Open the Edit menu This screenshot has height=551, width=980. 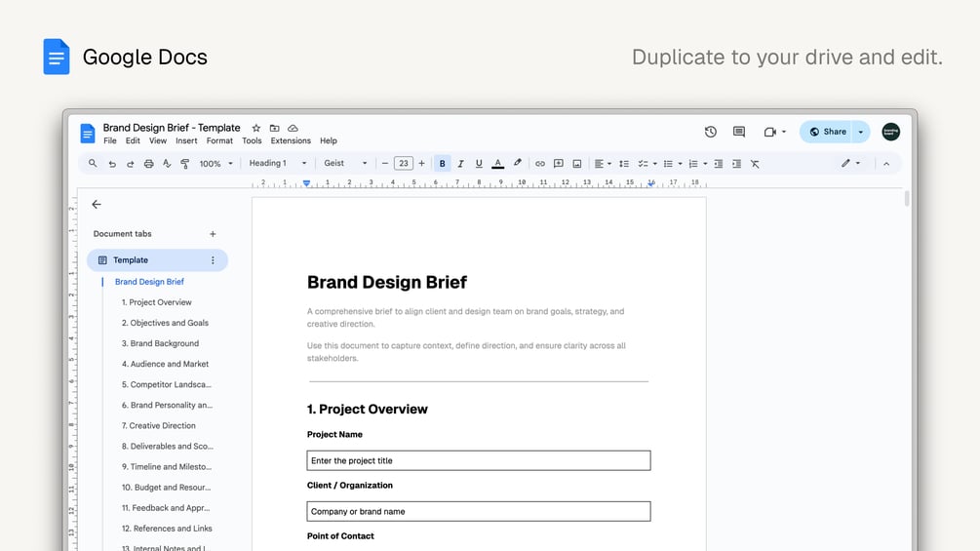133,140
